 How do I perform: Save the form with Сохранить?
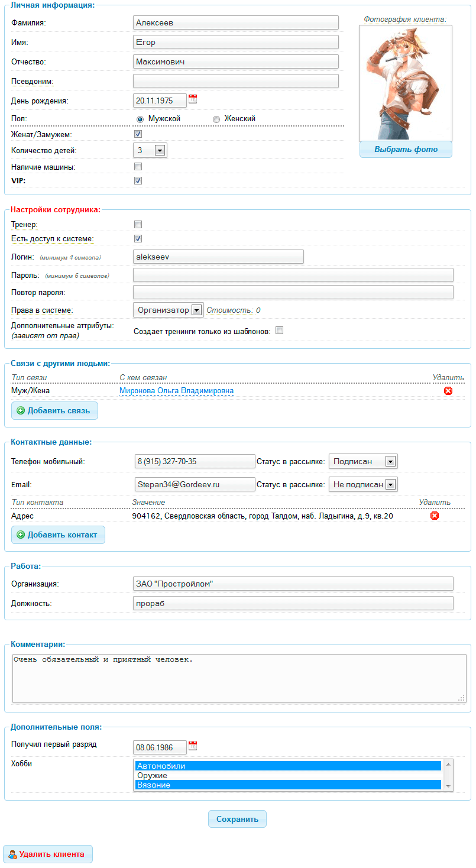tap(237, 819)
